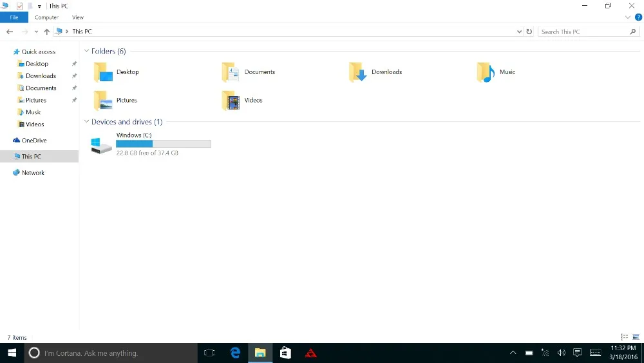The image size is (644, 363).
Task: Open the Videos folder in main pane
Action: coord(242,101)
